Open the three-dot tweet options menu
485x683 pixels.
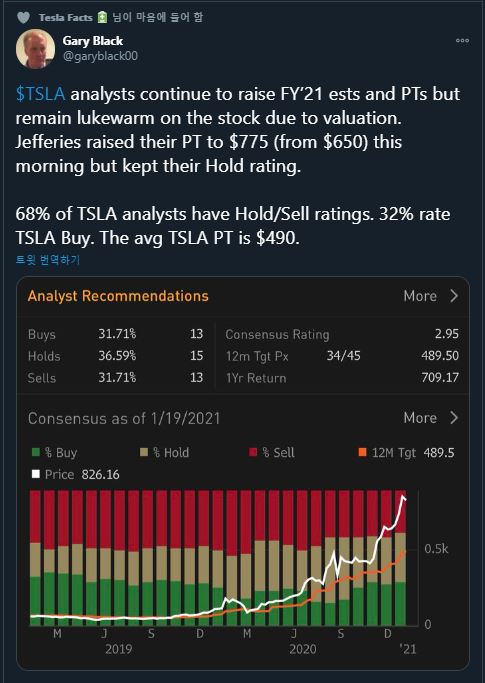[x=462, y=41]
